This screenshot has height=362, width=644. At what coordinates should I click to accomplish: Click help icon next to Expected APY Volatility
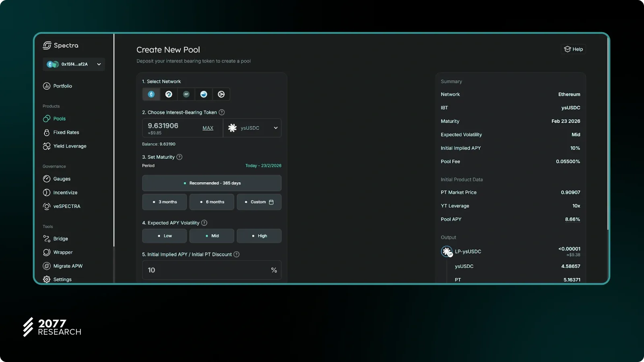204,223
